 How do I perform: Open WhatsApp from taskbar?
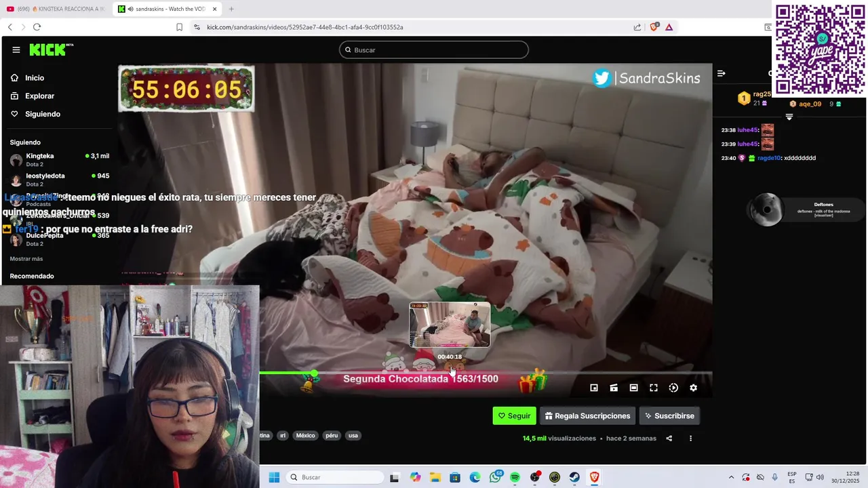pyautogui.click(x=495, y=477)
